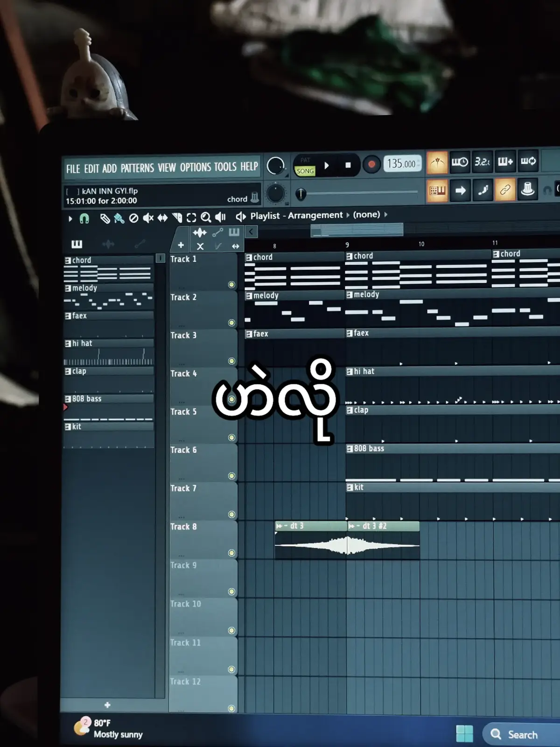Click the Stop button
The width and height of the screenshot is (560, 747).
pos(348,165)
